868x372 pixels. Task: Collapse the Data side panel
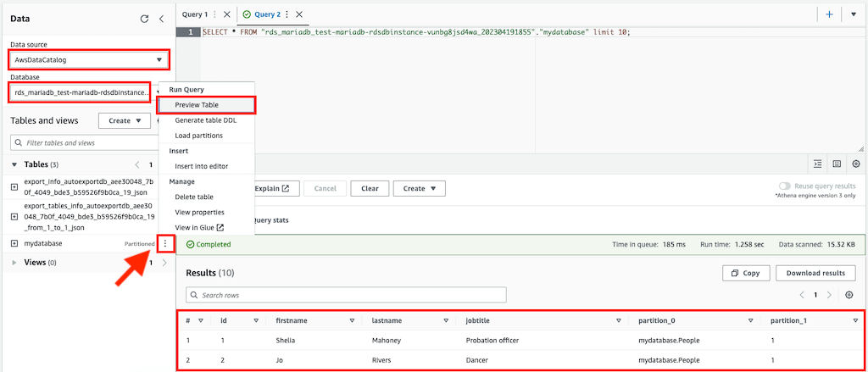click(162, 19)
